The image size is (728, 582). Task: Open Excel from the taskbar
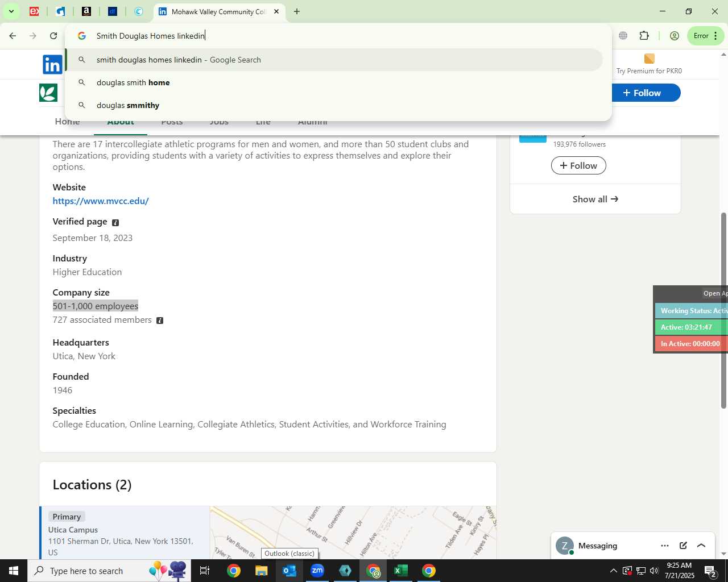[401, 571]
